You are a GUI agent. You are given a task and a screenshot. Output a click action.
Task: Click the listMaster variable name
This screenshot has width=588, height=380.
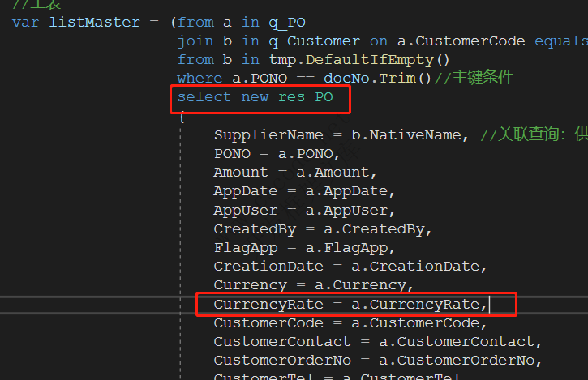[95, 22]
